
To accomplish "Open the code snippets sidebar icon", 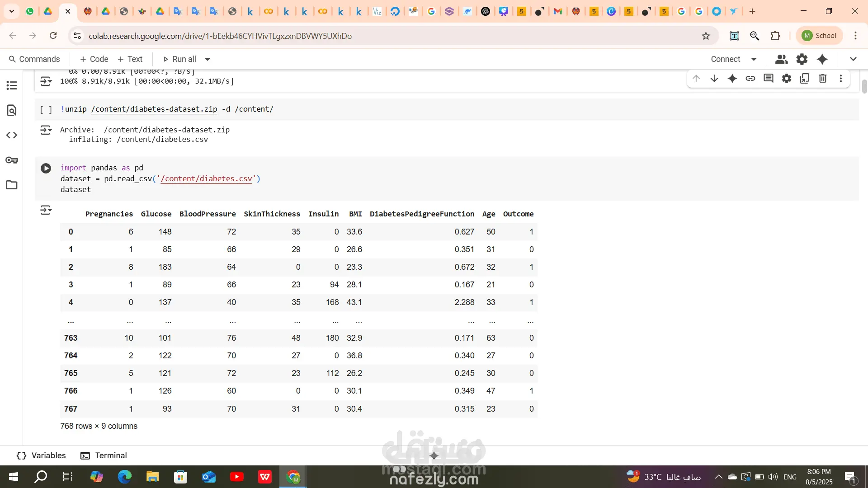I will 12,135.
